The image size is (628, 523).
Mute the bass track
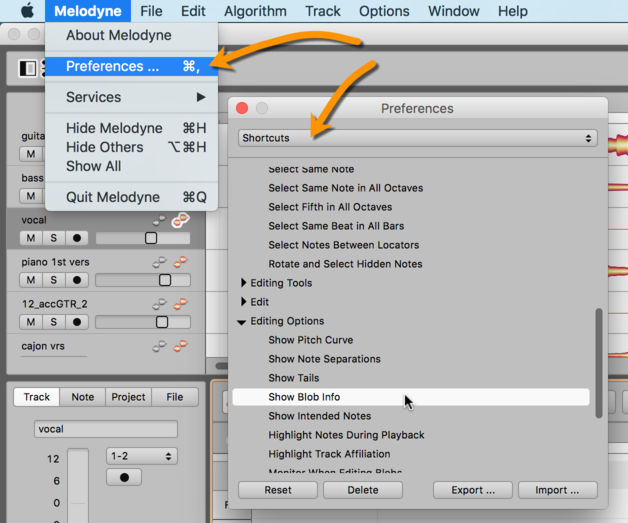click(x=31, y=196)
